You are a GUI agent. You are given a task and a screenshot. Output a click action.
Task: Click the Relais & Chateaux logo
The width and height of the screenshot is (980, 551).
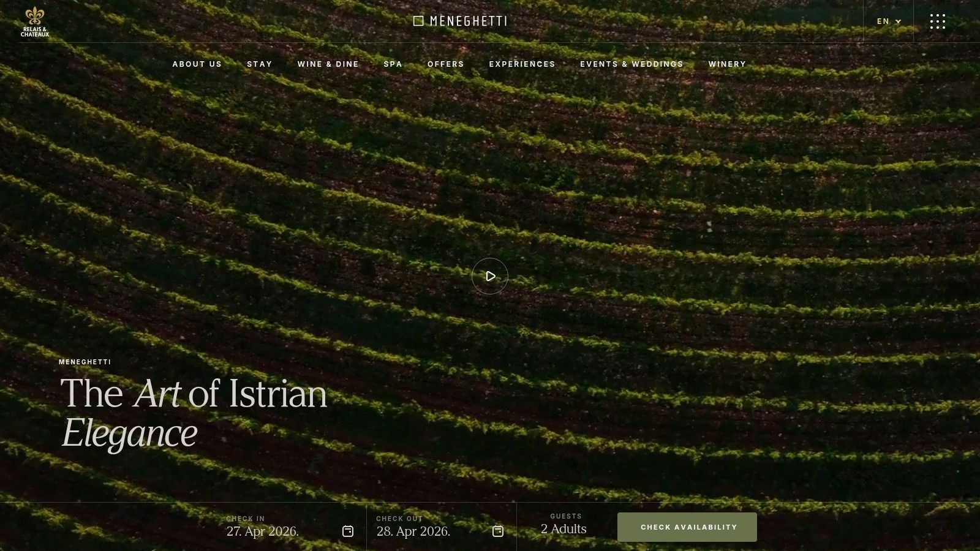coord(35,22)
